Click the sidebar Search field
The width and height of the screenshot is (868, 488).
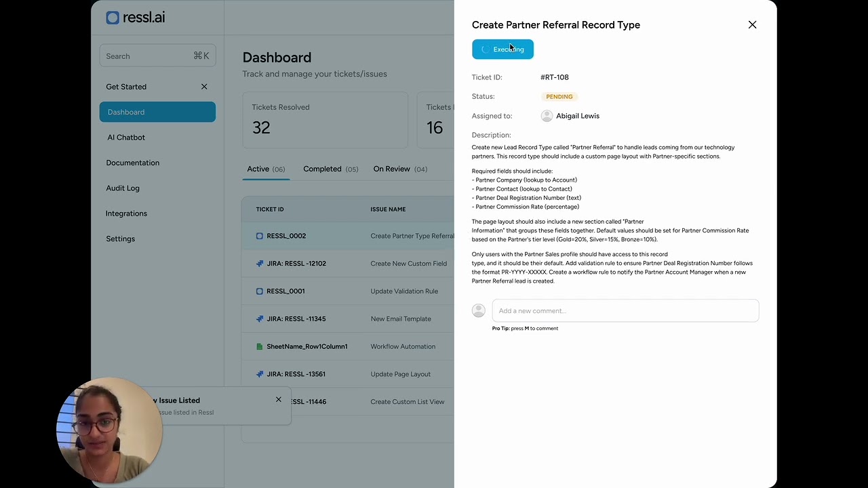tap(157, 56)
